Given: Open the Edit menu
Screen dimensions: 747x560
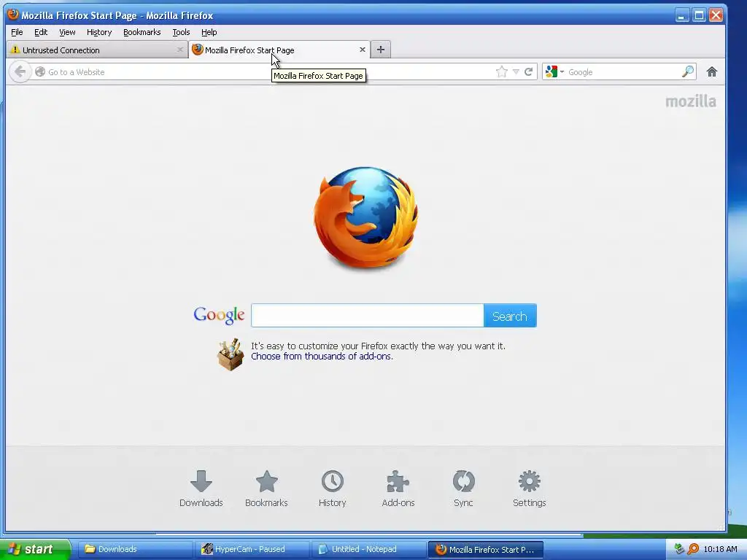Looking at the screenshot, I should 41,32.
